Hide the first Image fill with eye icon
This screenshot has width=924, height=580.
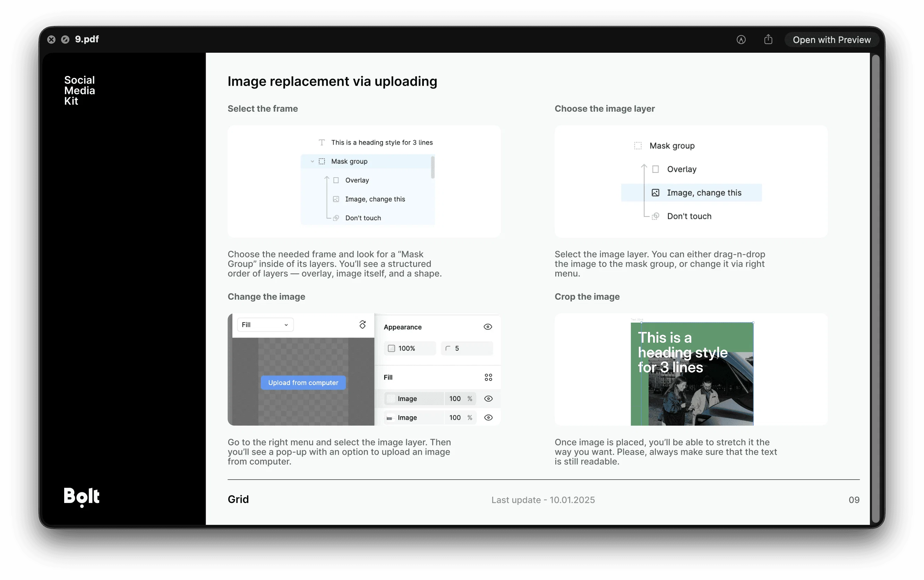point(488,399)
